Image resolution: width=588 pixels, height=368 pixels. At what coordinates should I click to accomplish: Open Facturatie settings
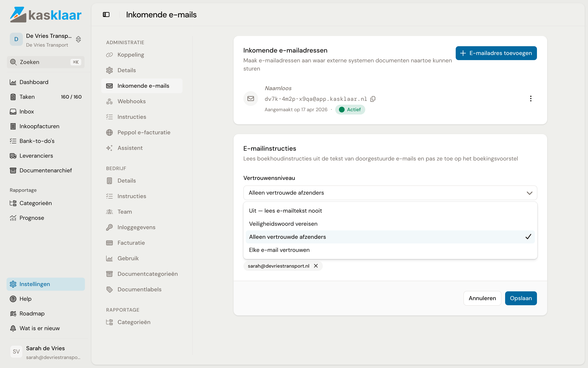142,243
